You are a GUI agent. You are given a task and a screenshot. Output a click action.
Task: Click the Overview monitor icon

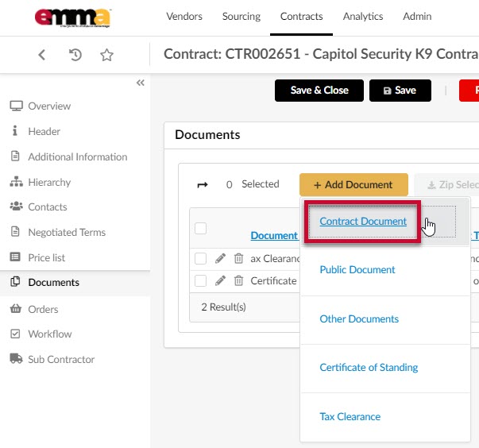(16, 106)
